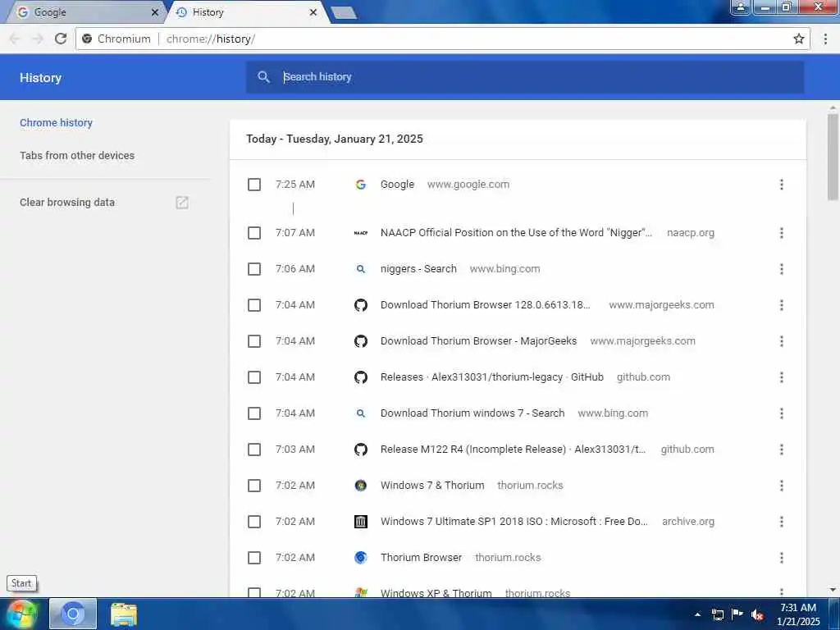Click the Bing search favicon at 7:06 AM
The width and height of the screenshot is (840, 630).
(361, 269)
